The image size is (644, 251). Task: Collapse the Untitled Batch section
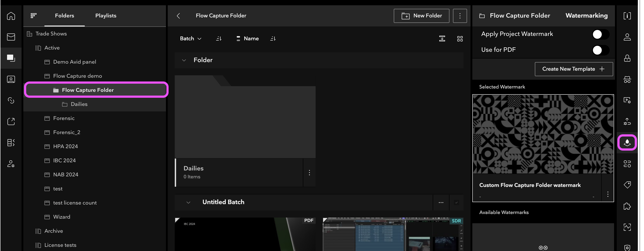188,203
